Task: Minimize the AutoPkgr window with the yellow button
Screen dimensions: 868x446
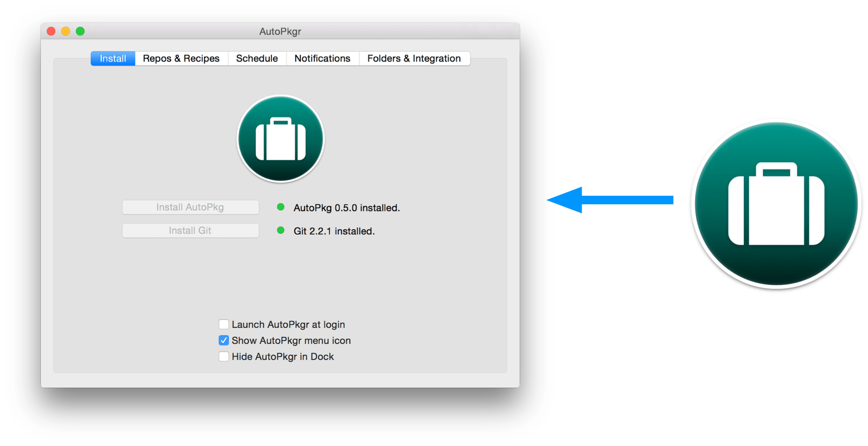Action: (66, 31)
